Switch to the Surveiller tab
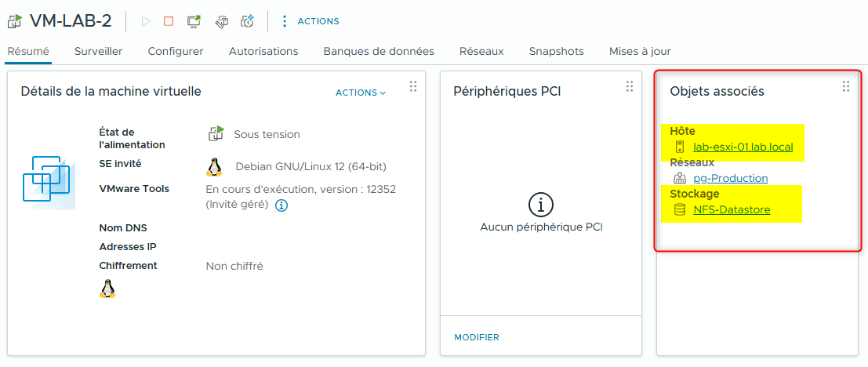Screen dimensions: 868x367 (99, 52)
